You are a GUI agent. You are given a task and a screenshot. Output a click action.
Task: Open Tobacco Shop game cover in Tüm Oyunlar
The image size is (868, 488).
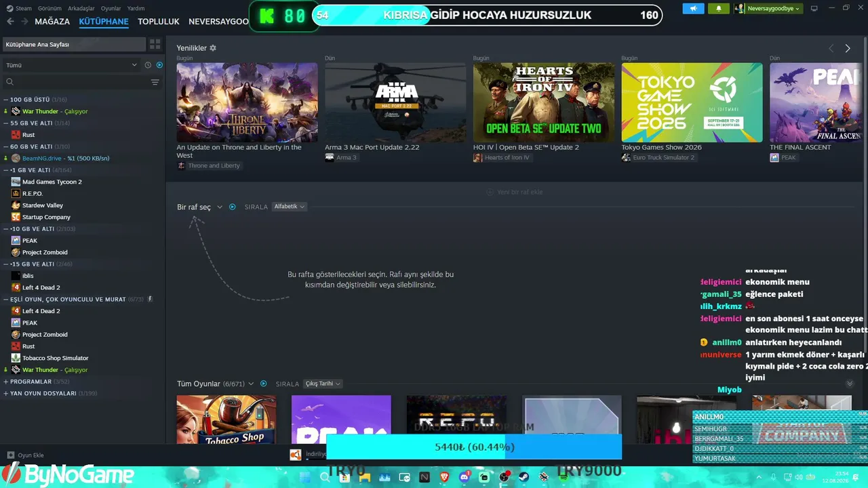(226, 420)
